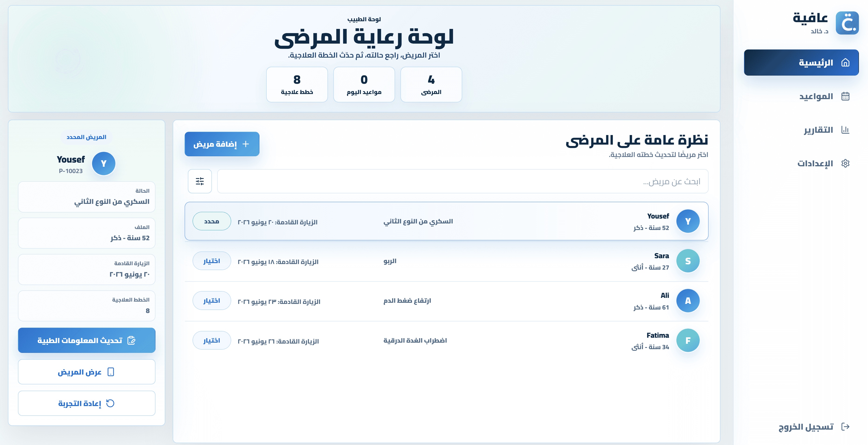The image size is (868, 445).
Task: Click the device icon in عرض المريض
Action: click(x=110, y=372)
